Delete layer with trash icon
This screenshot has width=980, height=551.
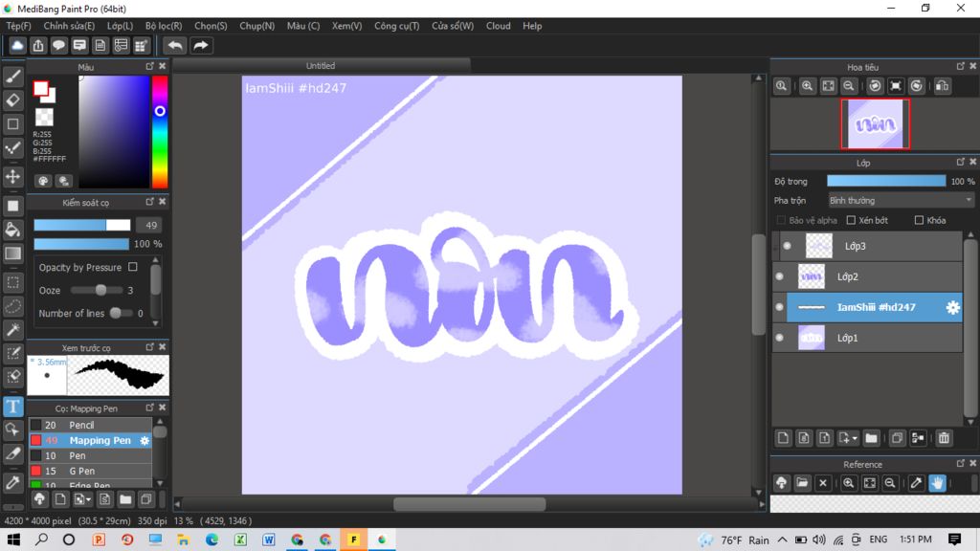pos(944,438)
